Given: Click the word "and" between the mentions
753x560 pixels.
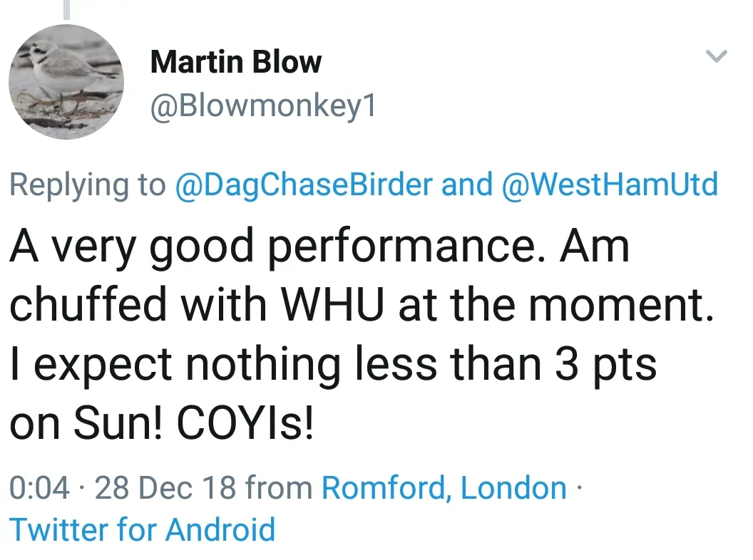Looking at the screenshot, I should pos(467,185).
